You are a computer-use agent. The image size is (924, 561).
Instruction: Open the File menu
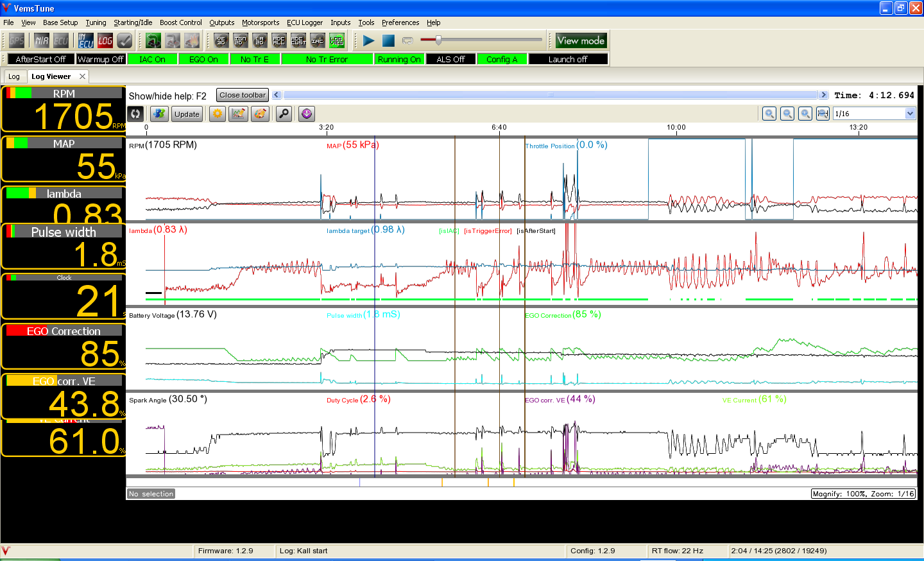pos(8,22)
